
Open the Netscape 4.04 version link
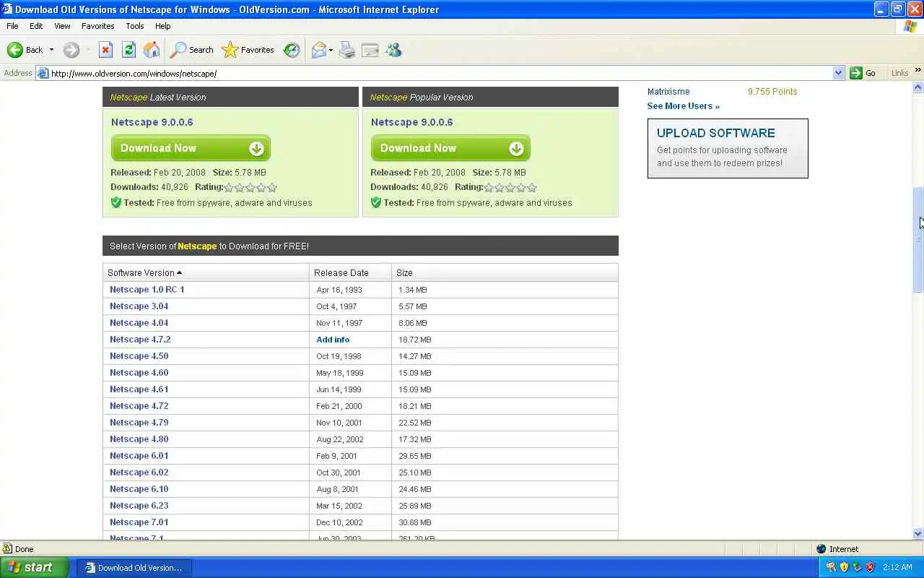click(139, 323)
